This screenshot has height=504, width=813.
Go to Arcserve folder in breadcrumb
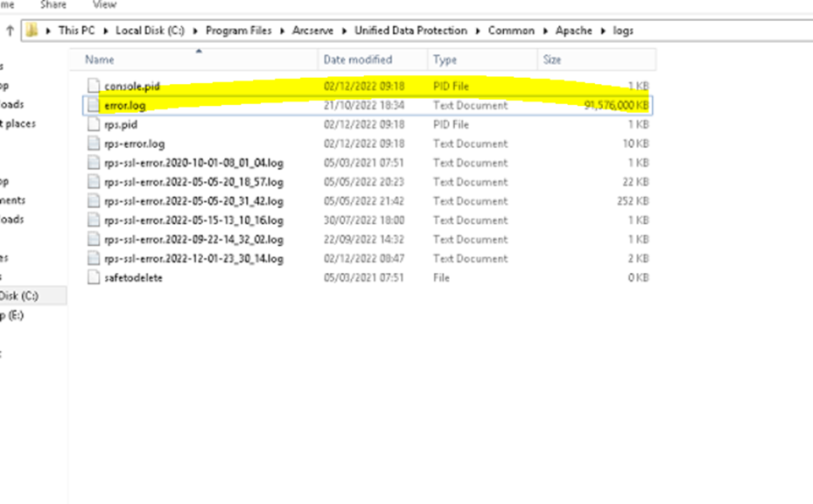click(312, 31)
